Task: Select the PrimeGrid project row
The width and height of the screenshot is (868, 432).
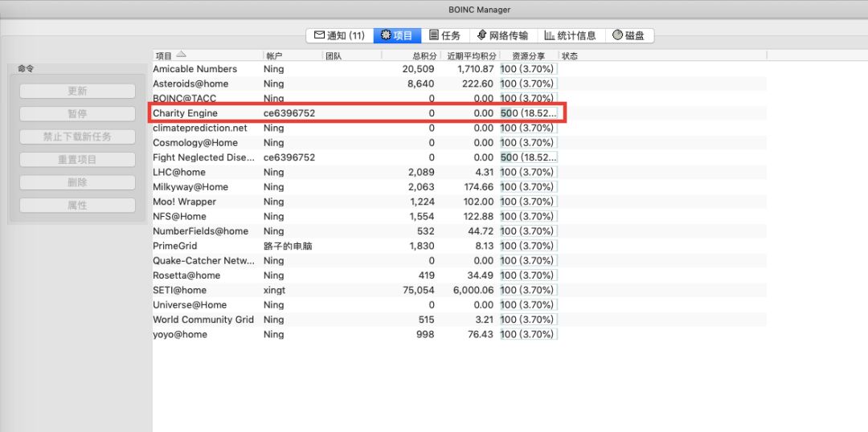Action: click(460, 247)
